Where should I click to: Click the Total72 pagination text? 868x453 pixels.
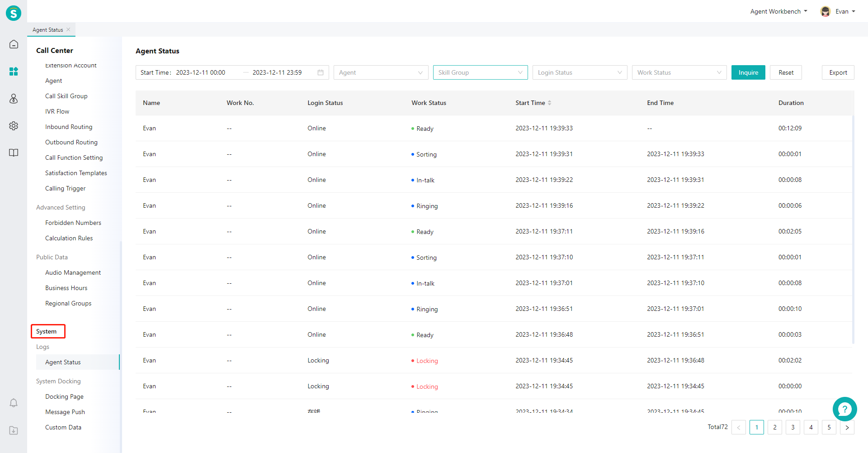tap(717, 427)
